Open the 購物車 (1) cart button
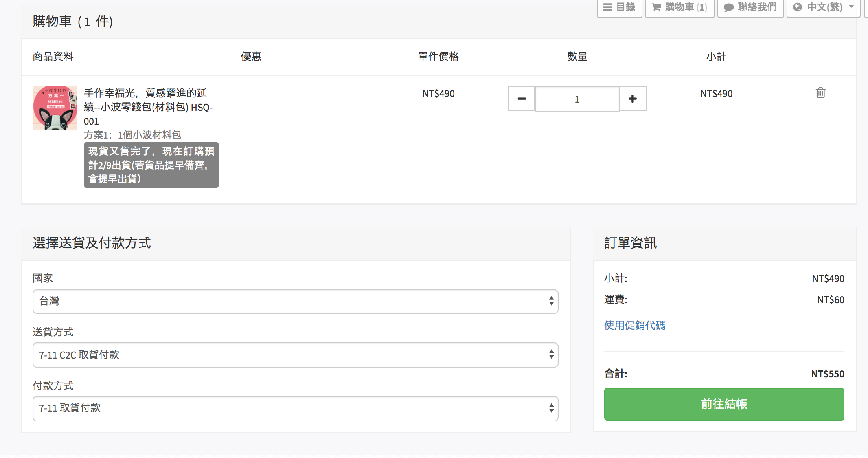 pyautogui.click(x=679, y=7)
